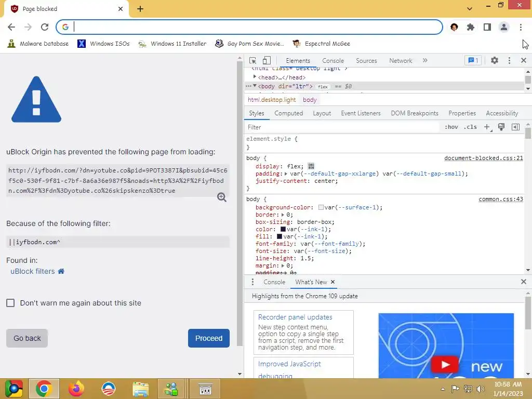532x399 pixels.
Task: Select the Elements tab
Action: pos(298,61)
